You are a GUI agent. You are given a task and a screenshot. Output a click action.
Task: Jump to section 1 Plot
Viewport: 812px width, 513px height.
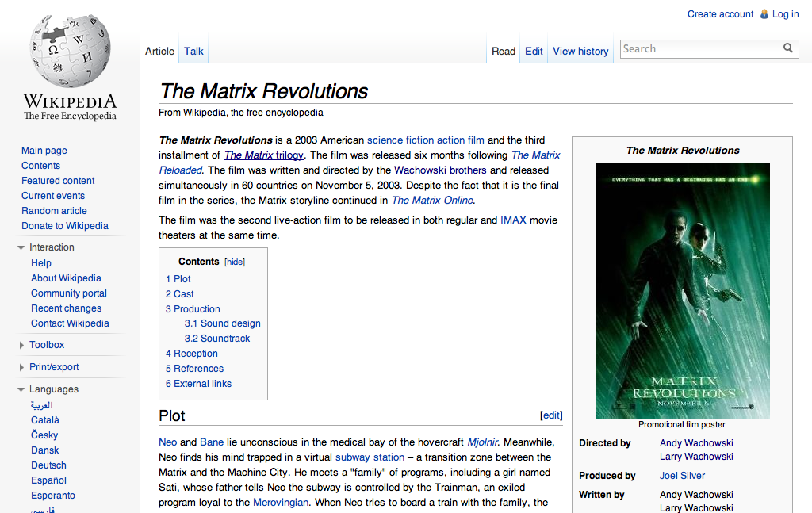coord(178,279)
